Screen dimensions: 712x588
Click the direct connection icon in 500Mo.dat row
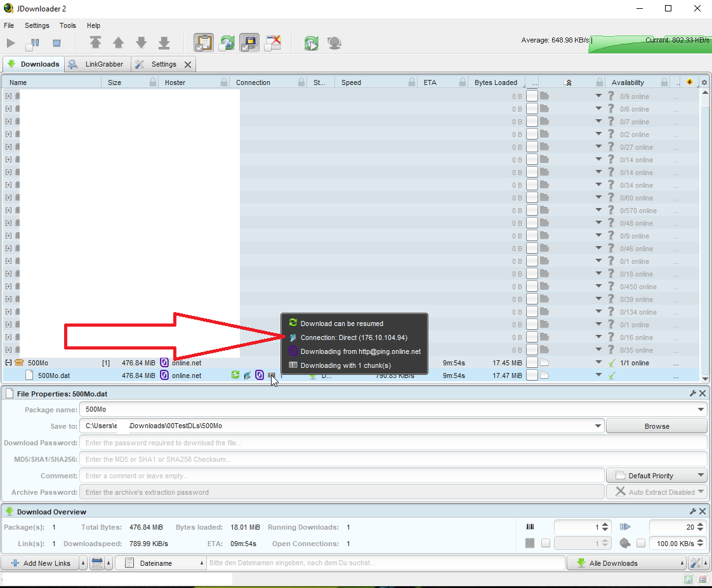(x=247, y=376)
